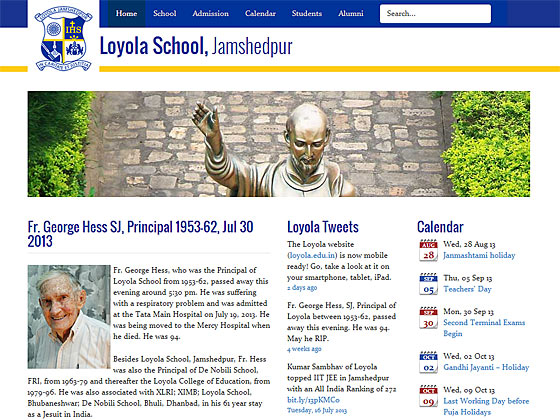This screenshot has width=560, height=420.
Task: Open the statue banner image
Action: pyautogui.click(x=279, y=144)
